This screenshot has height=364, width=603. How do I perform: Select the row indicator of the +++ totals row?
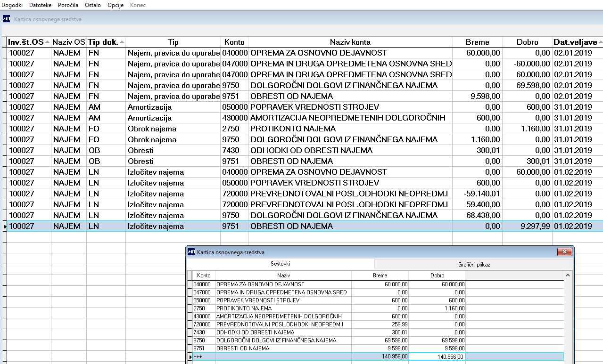point(190,356)
